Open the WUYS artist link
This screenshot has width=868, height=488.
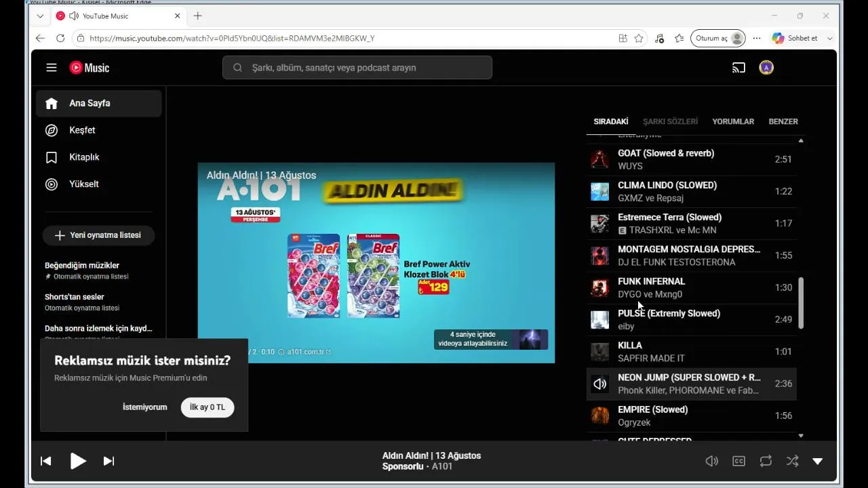coord(631,166)
